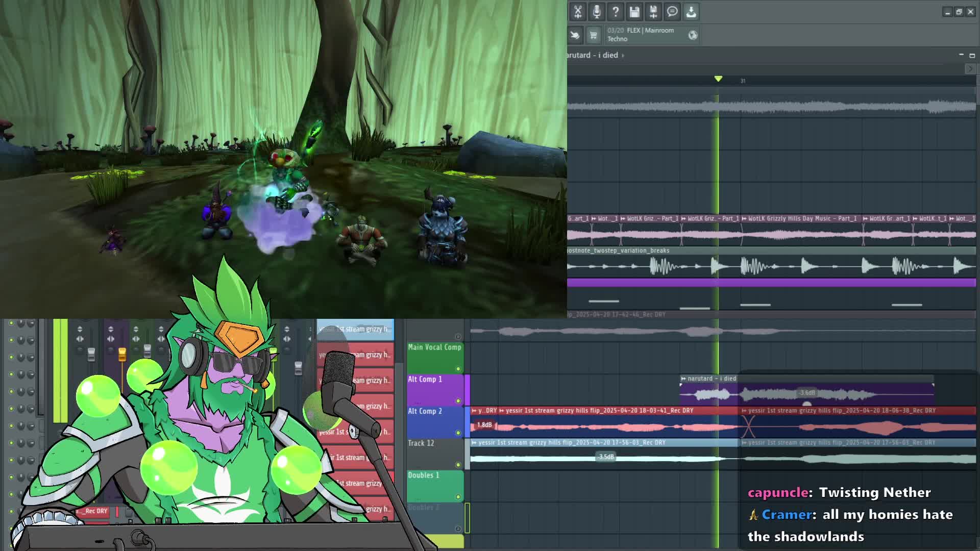Toggle mute on track above Main Vocal Comp
980x551 pixels.
458,337
